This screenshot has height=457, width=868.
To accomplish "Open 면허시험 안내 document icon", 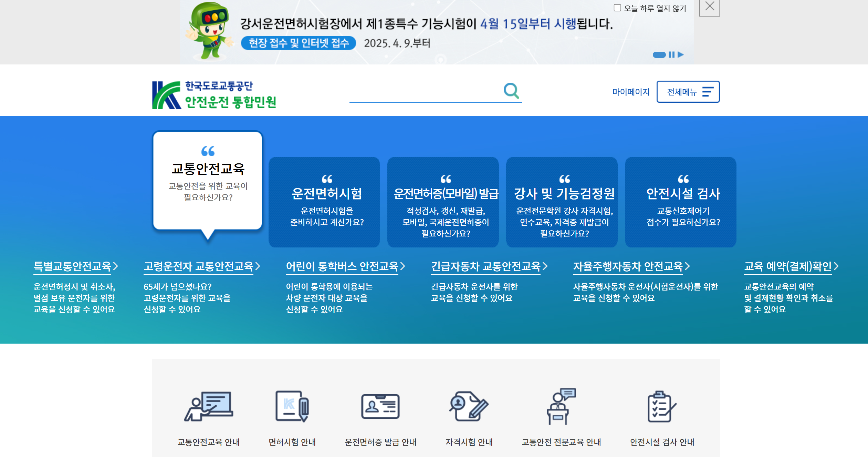I will click(292, 406).
